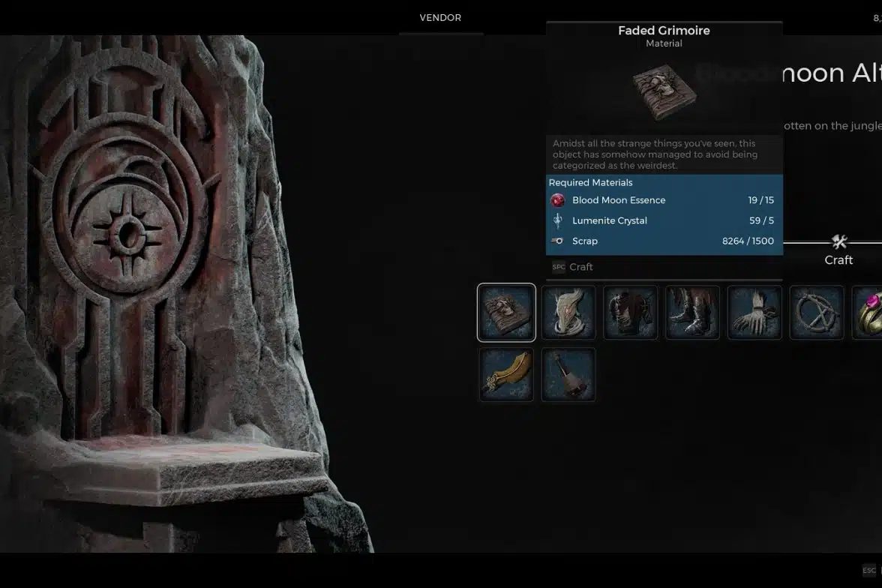Click the large Faded Grimoire preview image
The image size is (882, 588).
[x=664, y=91]
